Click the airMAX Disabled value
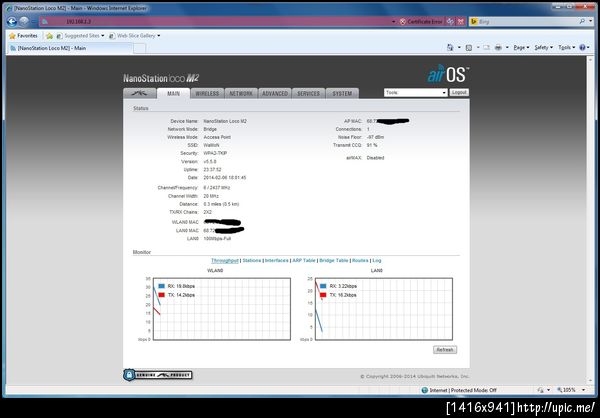Image resolution: width=600 pixels, height=418 pixels. pyautogui.click(x=375, y=157)
